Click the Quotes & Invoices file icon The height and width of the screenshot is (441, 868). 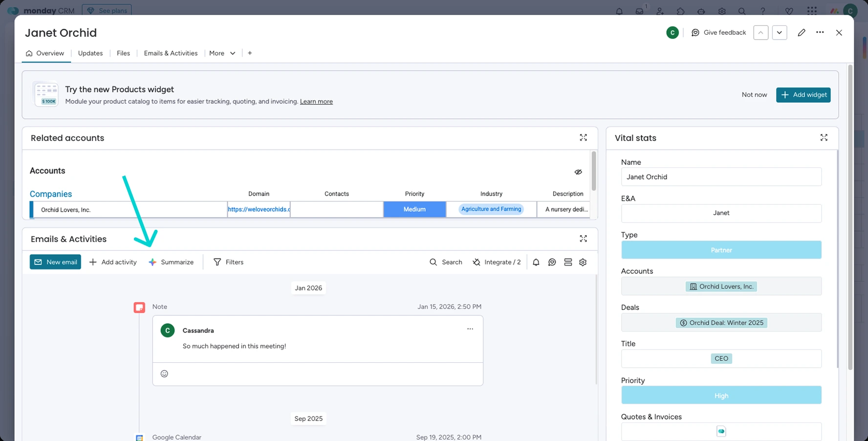click(x=721, y=431)
